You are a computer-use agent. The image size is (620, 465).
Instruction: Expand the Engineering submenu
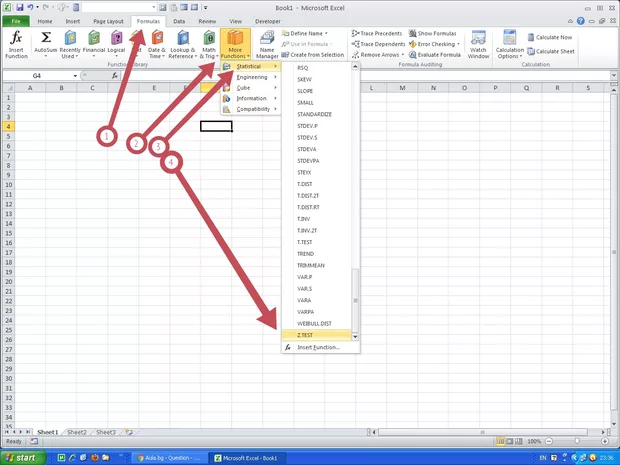tap(251, 77)
